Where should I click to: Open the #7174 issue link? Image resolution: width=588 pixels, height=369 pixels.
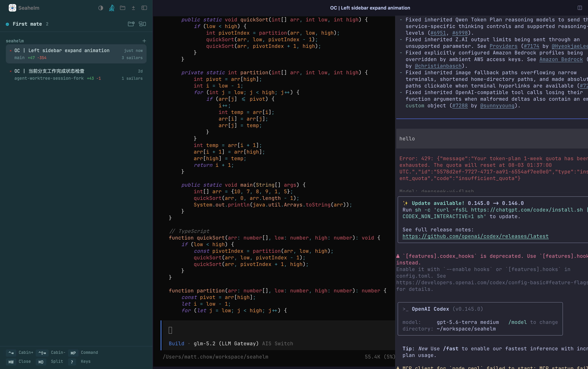pyautogui.click(x=531, y=46)
